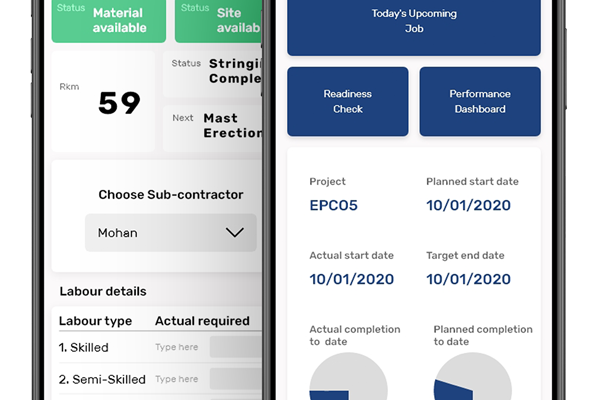Click the Planned start date value

[468, 206]
